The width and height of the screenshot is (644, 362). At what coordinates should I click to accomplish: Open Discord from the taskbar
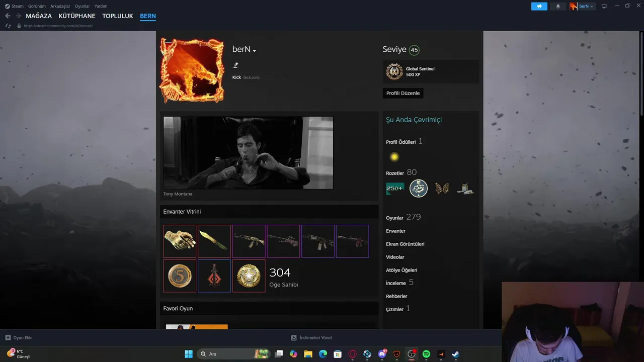point(382,354)
